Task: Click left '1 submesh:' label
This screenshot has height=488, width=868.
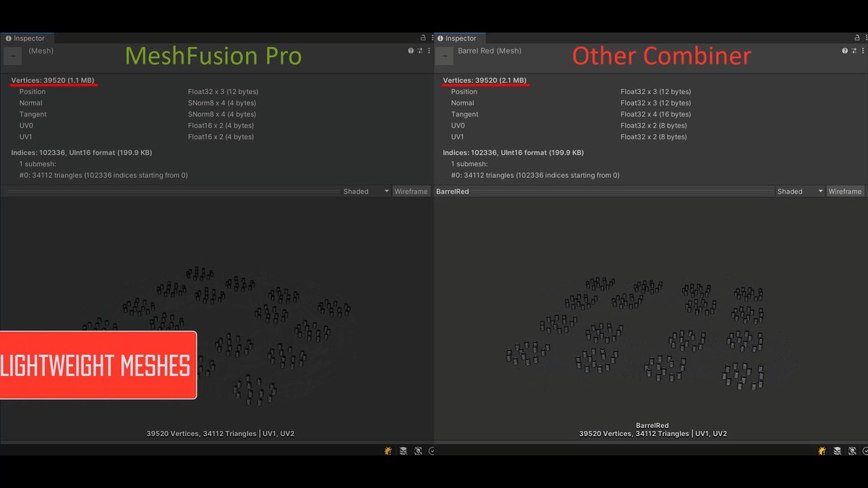Action: click(x=38, y=164)
